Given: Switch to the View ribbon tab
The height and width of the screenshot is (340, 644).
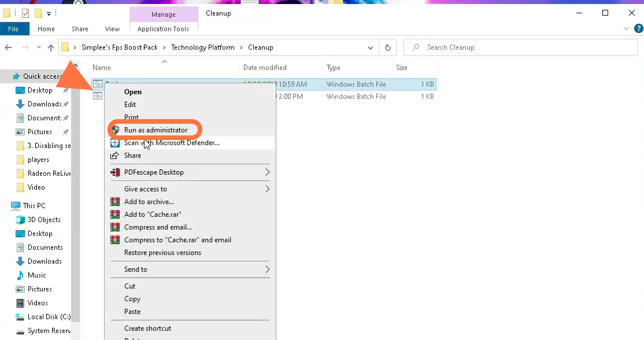Looking at the screenshot, I should [112, 29].
